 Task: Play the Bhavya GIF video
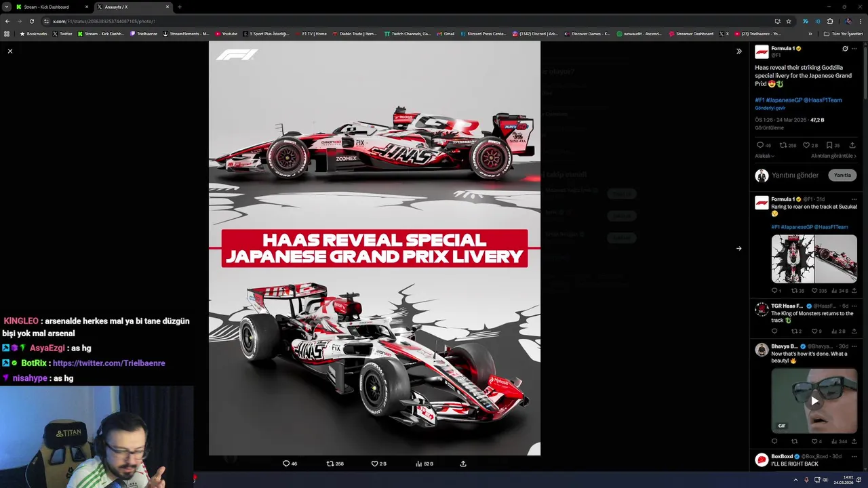click(x=814, y=401)
